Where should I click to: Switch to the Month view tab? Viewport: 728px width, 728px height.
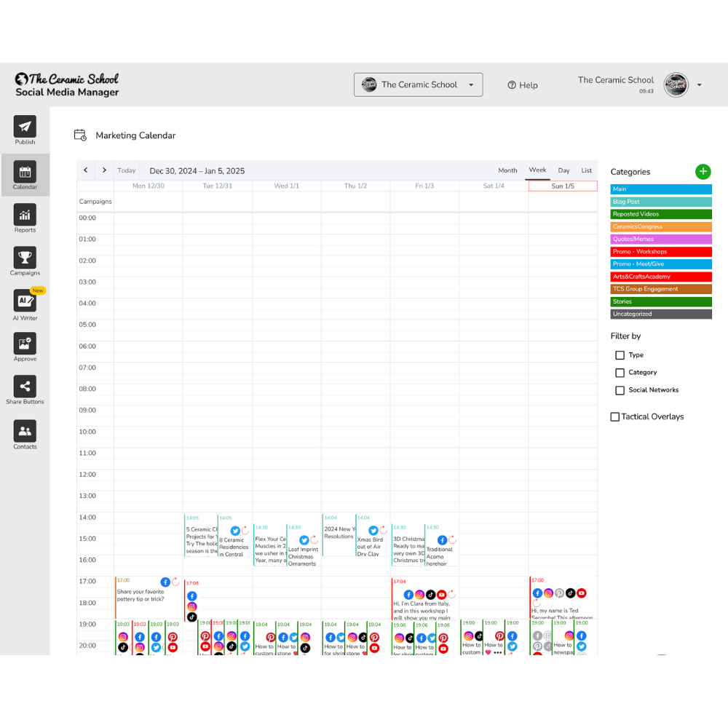tap(507, 170)
